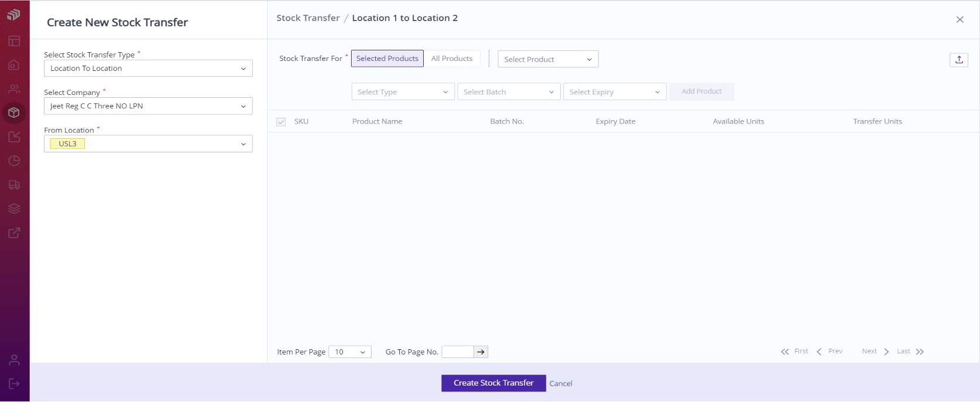Click Stock Transfer breadcrumb

click(308, 18)
